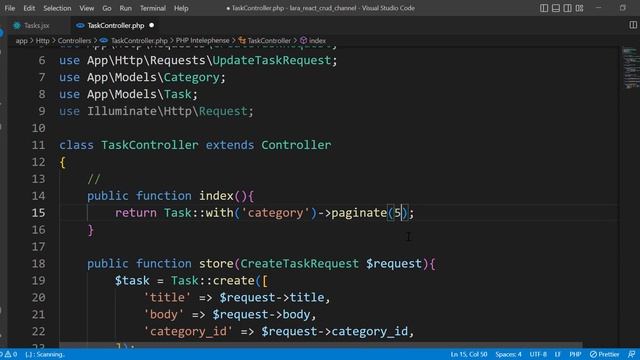Open the Go menu

[107, 8]
